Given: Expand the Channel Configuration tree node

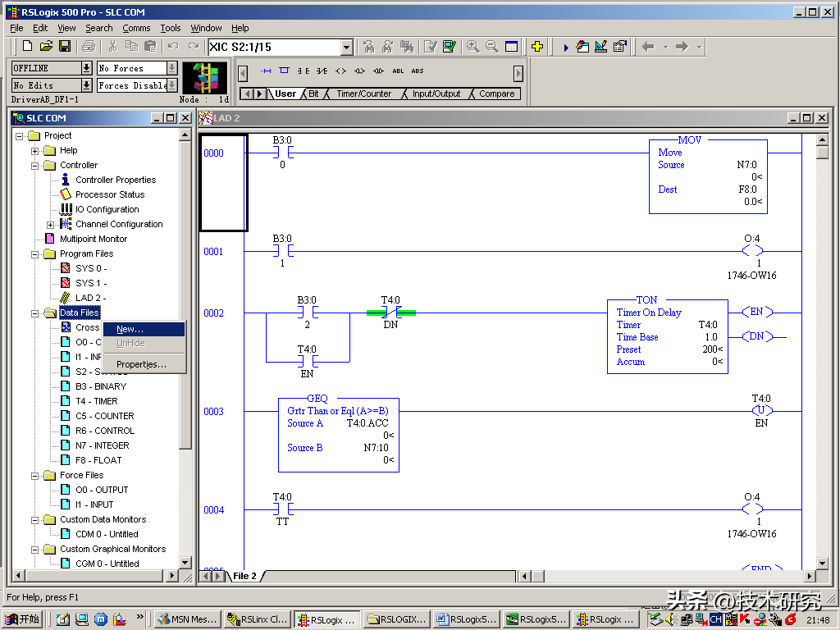Looking at the screenshot, I should pyautogui.click(x=50, y=225).
